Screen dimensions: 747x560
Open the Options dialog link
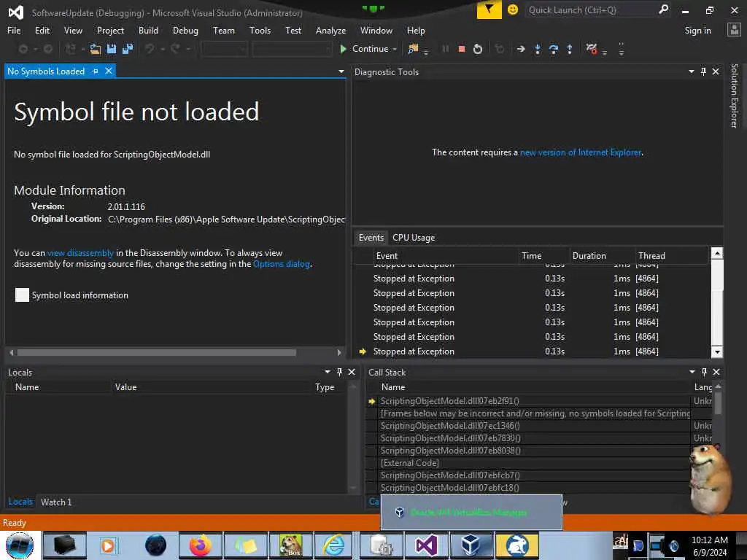pos(281,264)
